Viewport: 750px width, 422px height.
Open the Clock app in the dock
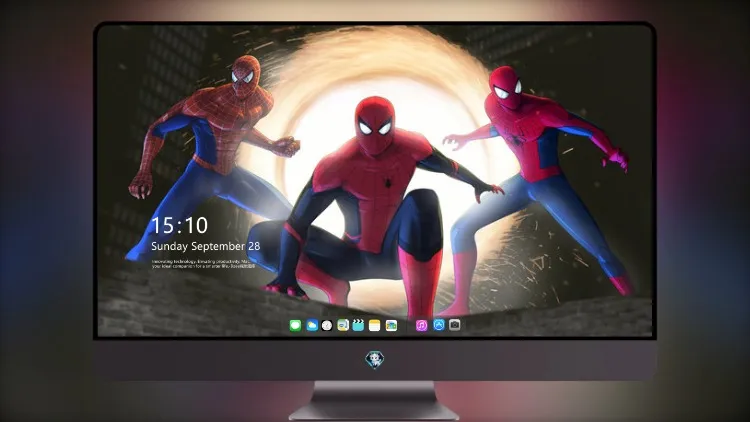[327, 325]
